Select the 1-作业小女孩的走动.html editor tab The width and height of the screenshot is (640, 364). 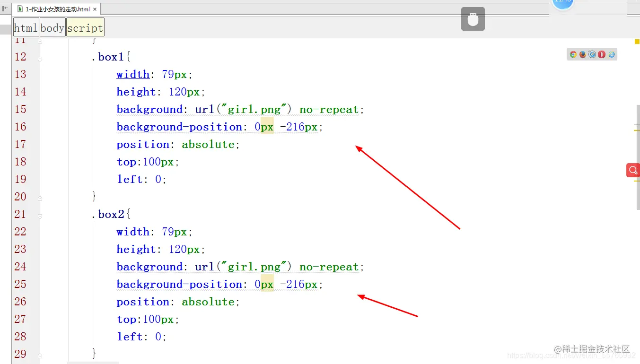[x=56, y=9]
